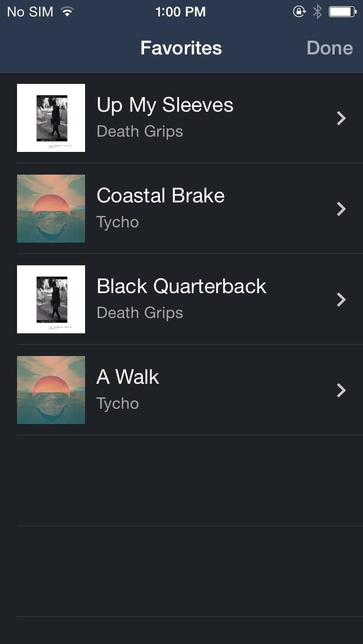Tap the 1:00 PM clock
Image resolution: width=363 pixels, height=644 pixels.
[x=180, y=11]
